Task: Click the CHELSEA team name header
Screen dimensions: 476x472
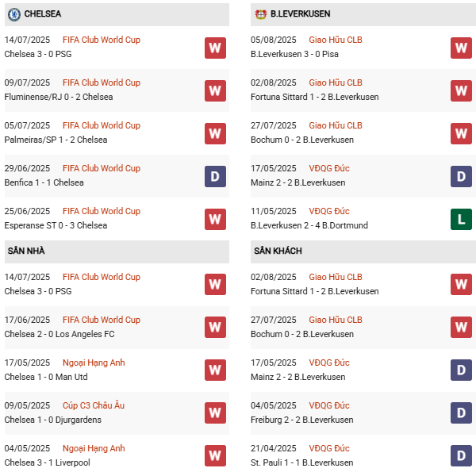Action: [43, 13]
